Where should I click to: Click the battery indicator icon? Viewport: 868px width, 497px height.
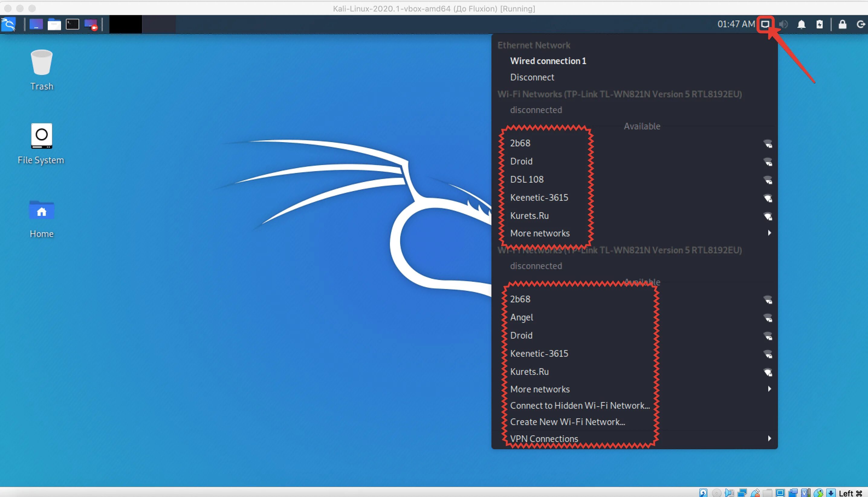coord(820,24)
